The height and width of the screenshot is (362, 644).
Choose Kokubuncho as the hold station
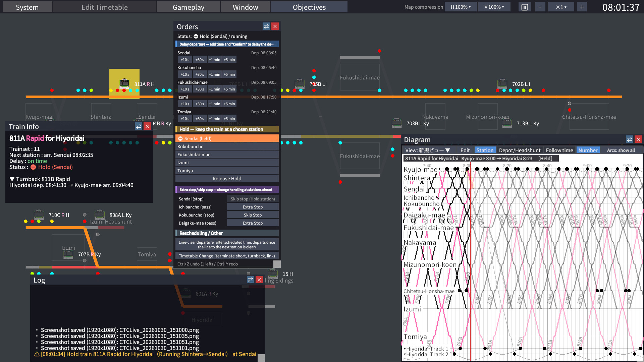coord(227,146)
